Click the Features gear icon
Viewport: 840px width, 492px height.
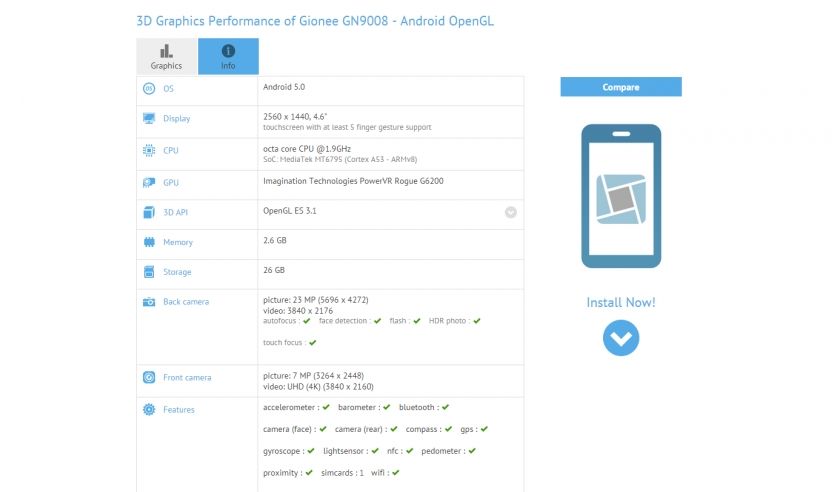149,409
